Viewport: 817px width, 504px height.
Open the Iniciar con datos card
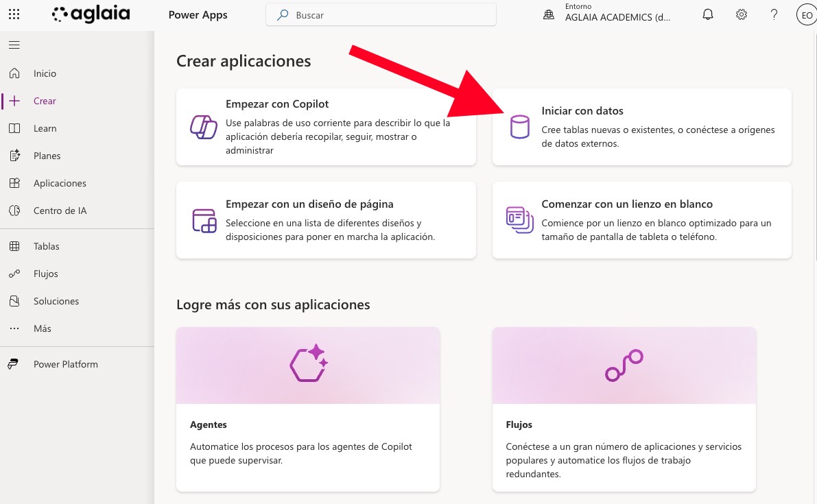(x=641, y=127)
